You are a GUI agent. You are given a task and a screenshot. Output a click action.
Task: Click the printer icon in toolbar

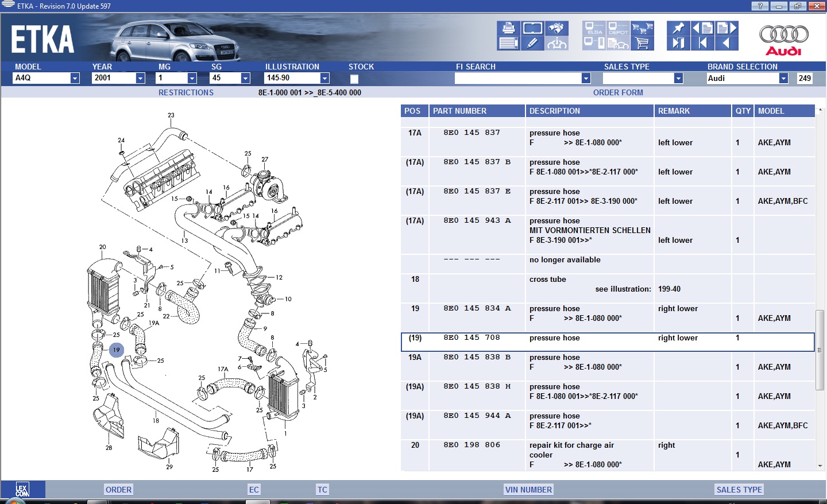(x=508, y=28)
